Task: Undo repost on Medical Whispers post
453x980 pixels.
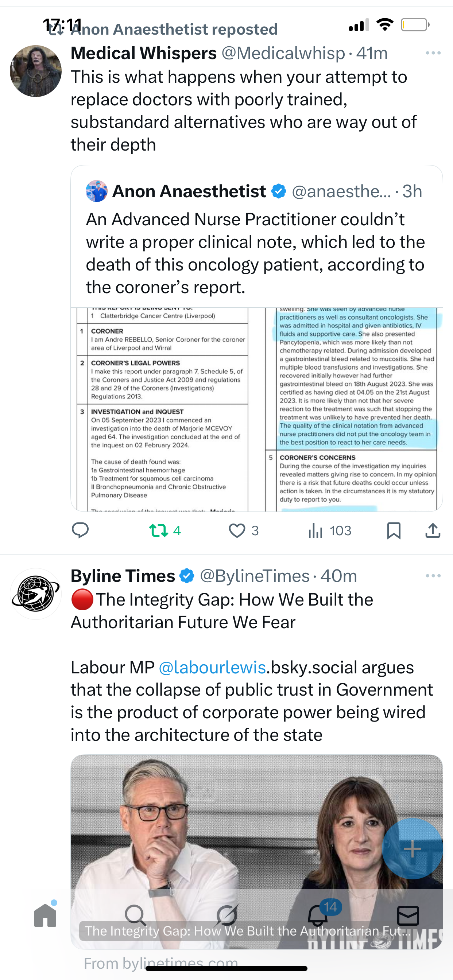Action: click(x=159, y=530)
